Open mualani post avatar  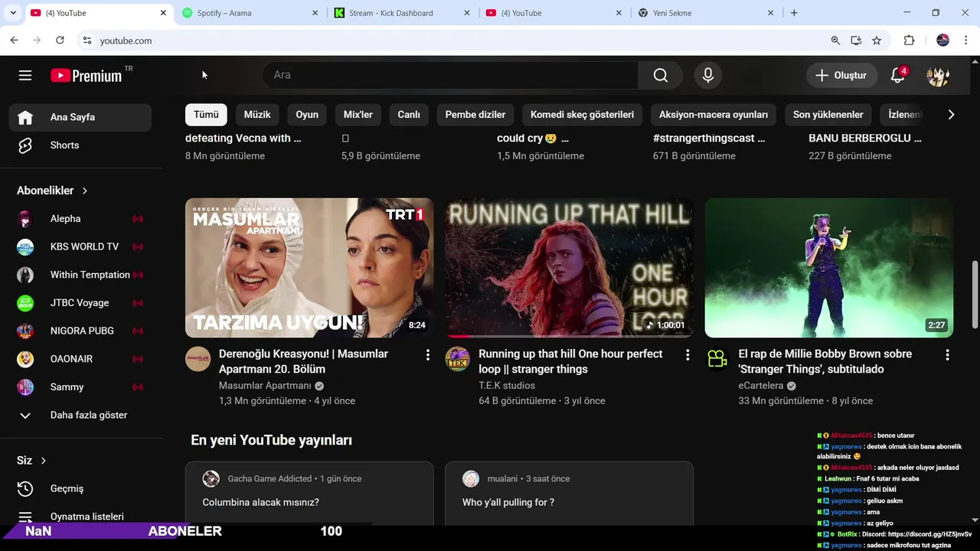pos(471,479)
